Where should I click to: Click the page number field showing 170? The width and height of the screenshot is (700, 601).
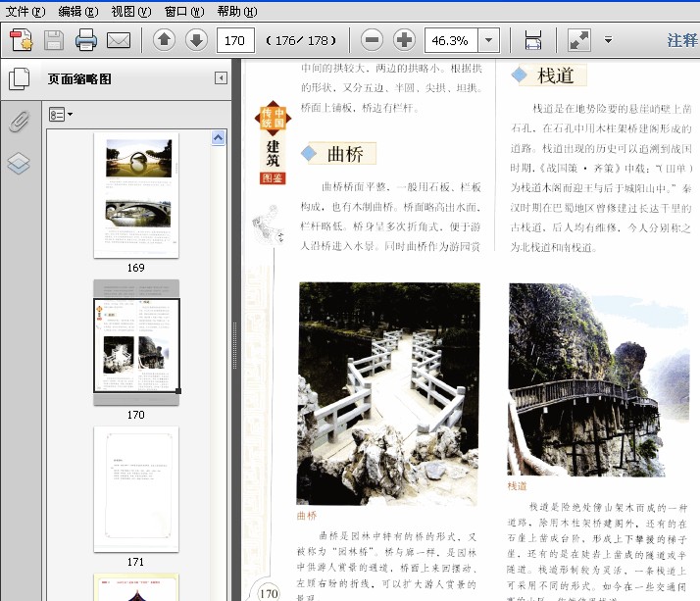[x=235, y=40]
